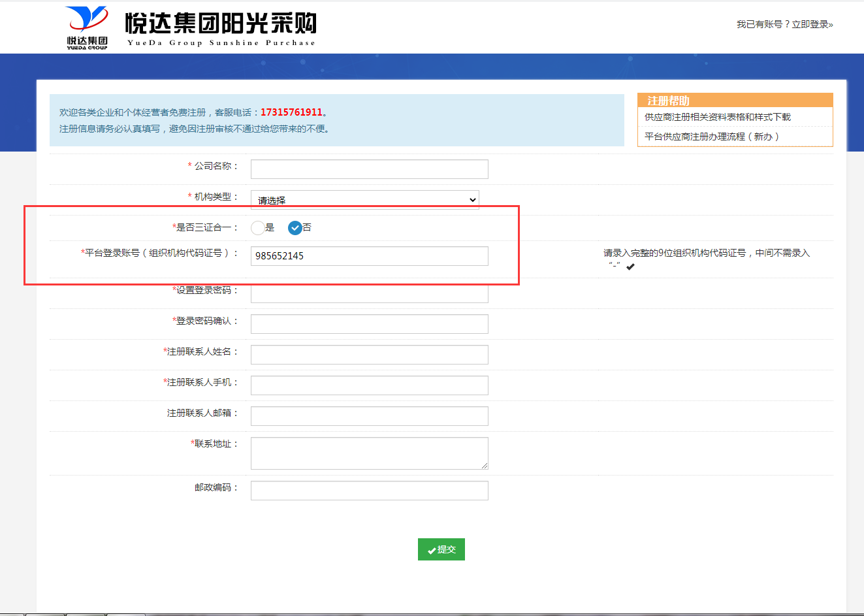Click into the 联系地址 text area
Viewport: 864px width, 616px height.
coord(369,453)
